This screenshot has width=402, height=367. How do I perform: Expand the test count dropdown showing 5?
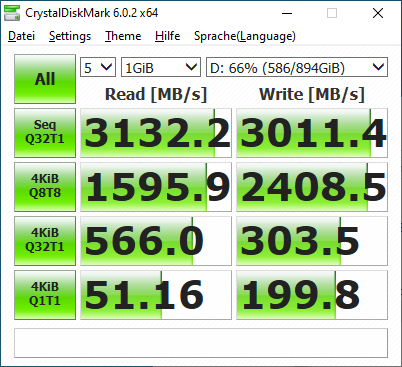tap(98, 67)
